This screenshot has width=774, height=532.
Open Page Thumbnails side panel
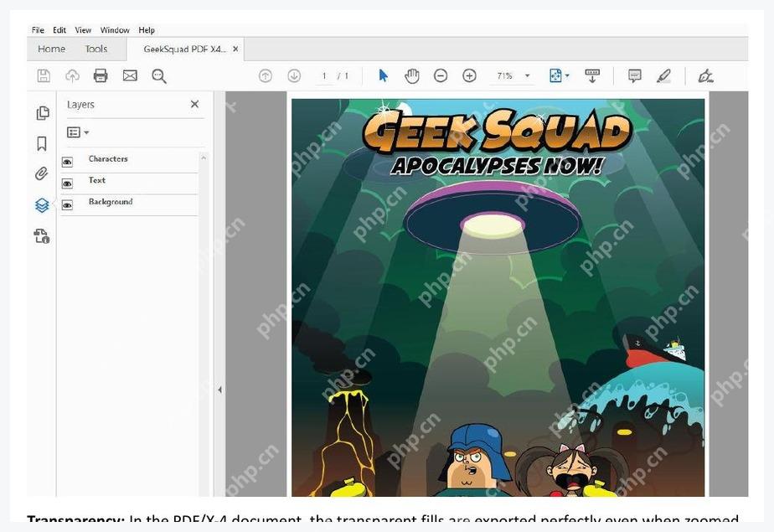[43, 113]
